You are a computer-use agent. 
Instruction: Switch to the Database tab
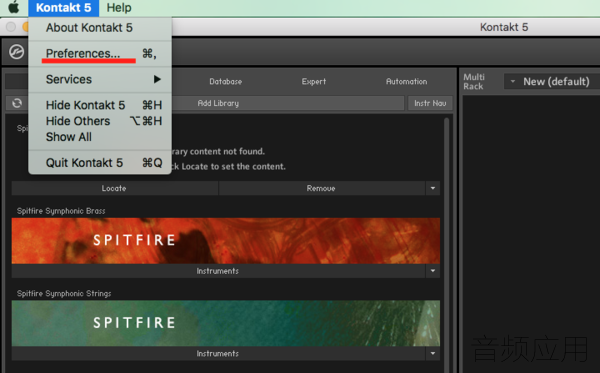pos(225,81)
